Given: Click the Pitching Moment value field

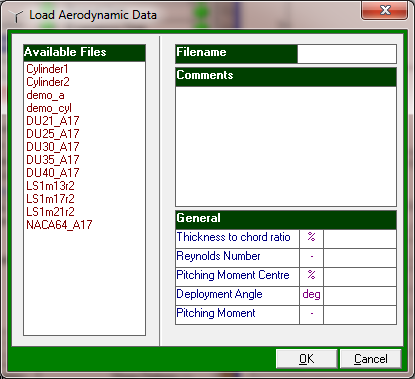Looking at the screenshot, I should [360, 315].
